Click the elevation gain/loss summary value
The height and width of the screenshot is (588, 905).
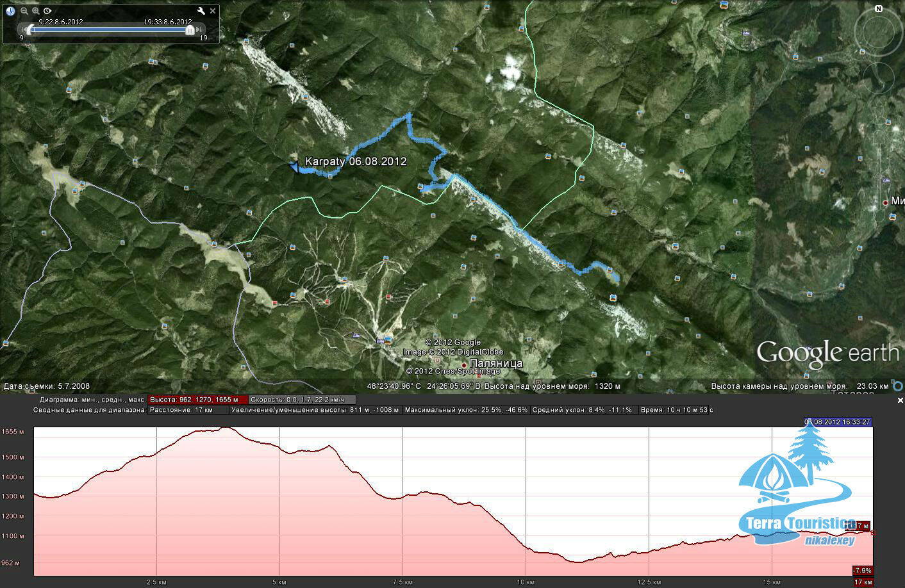(x=315, y=410)
